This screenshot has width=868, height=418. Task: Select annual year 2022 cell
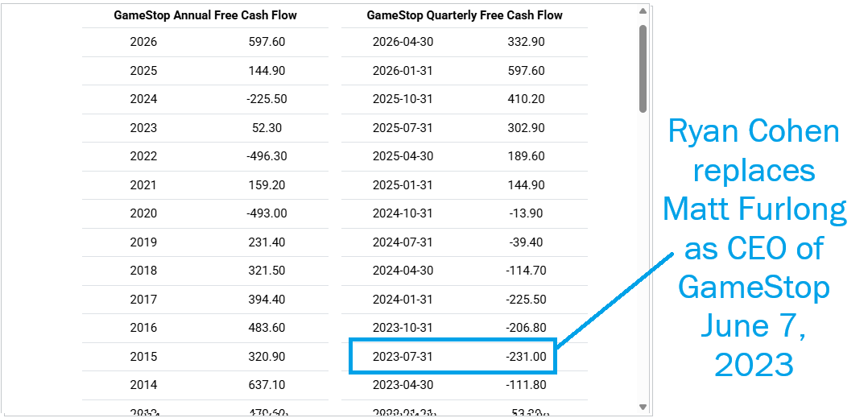point(143,156)
